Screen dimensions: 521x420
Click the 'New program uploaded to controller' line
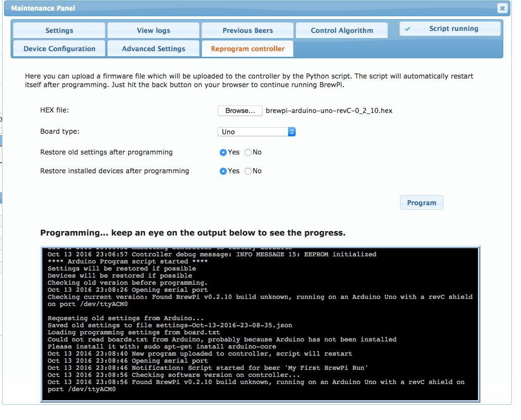pos(199,354)
